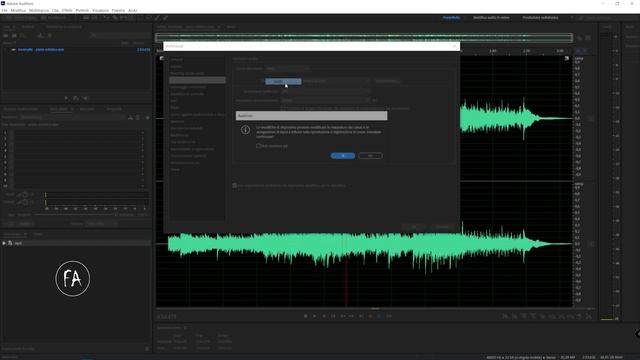
Task: Open the File menu
Action: coord(4,10)
